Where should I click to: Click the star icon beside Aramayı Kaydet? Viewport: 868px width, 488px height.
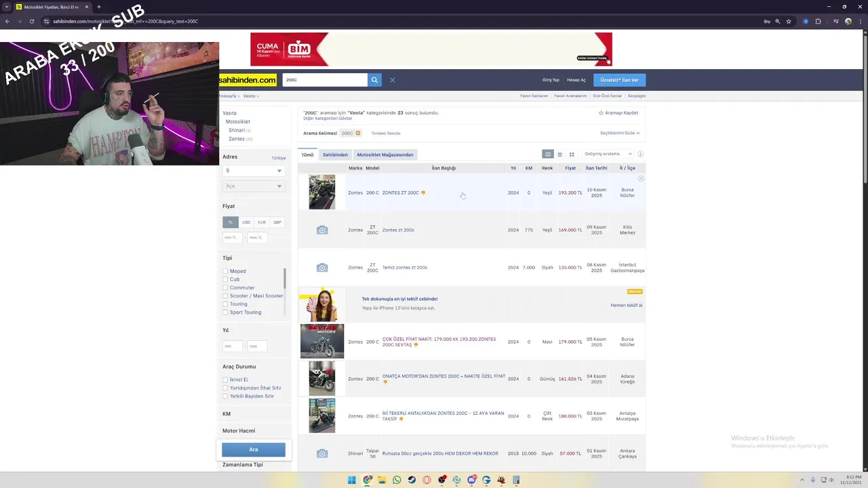601,113
